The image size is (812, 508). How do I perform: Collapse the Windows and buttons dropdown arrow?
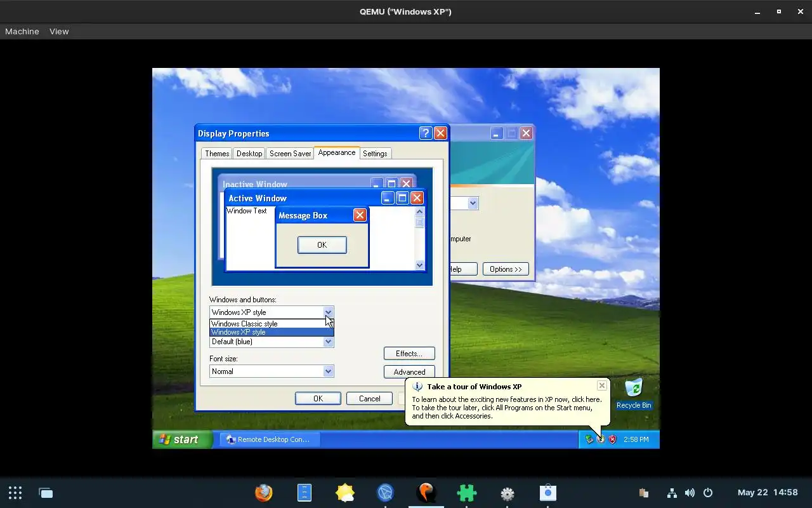point(328,312)
